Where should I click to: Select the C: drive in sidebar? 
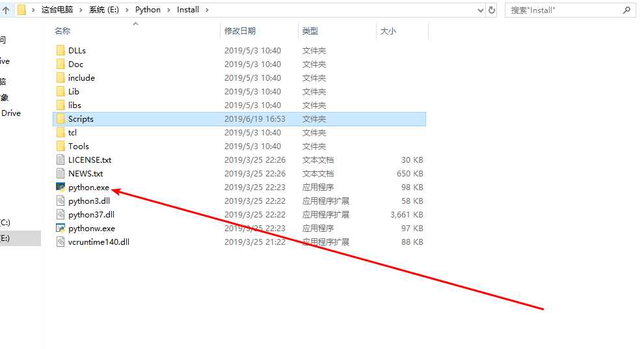6,223
